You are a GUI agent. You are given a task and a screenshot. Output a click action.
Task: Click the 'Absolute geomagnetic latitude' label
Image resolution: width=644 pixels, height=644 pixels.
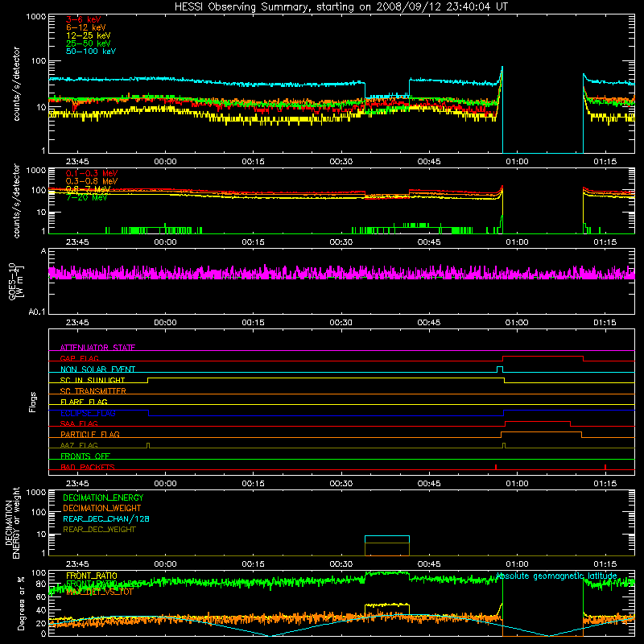coord(556,576)
